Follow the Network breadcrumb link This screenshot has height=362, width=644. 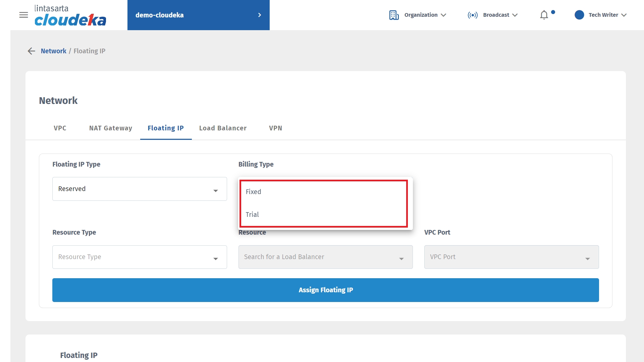[53, 51]
